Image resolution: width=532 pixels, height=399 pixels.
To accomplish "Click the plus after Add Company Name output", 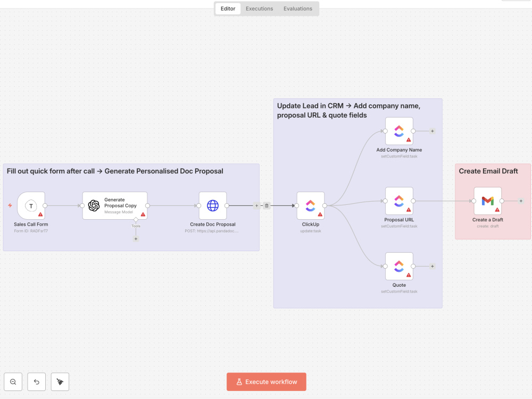I will (432, 131).
